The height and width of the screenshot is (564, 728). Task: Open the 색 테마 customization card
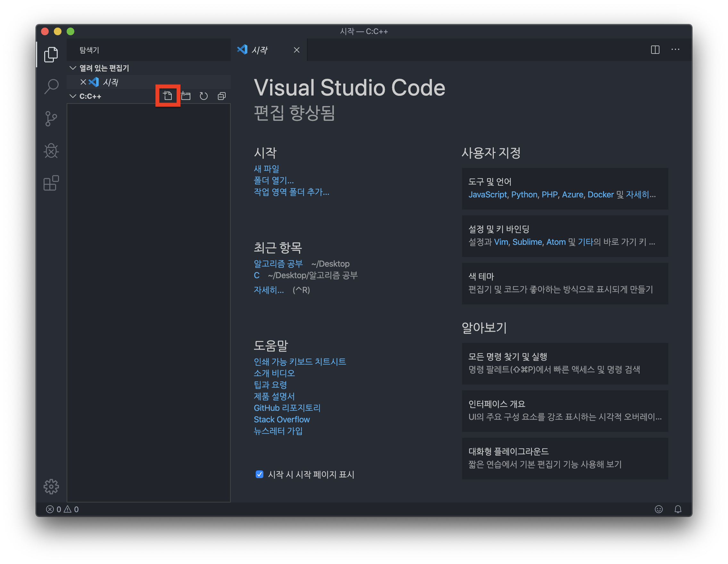(x=565, y=283)
